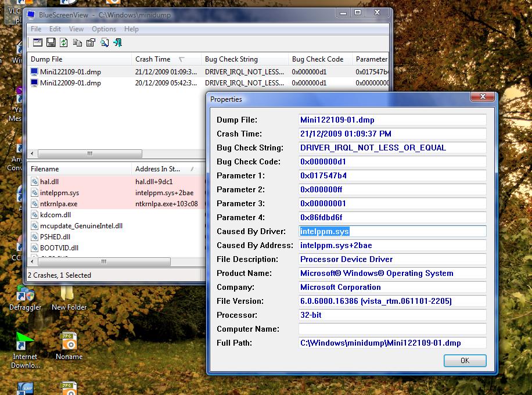Confirm the Properties dialog with OK

[x=465, y=360]
